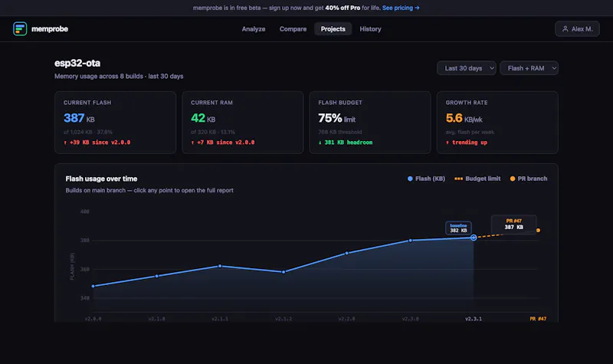Image resolution: width=613 pixels, height=364 pixels.
Task: Click the esp32-ota project title
Action: point(77,63)
